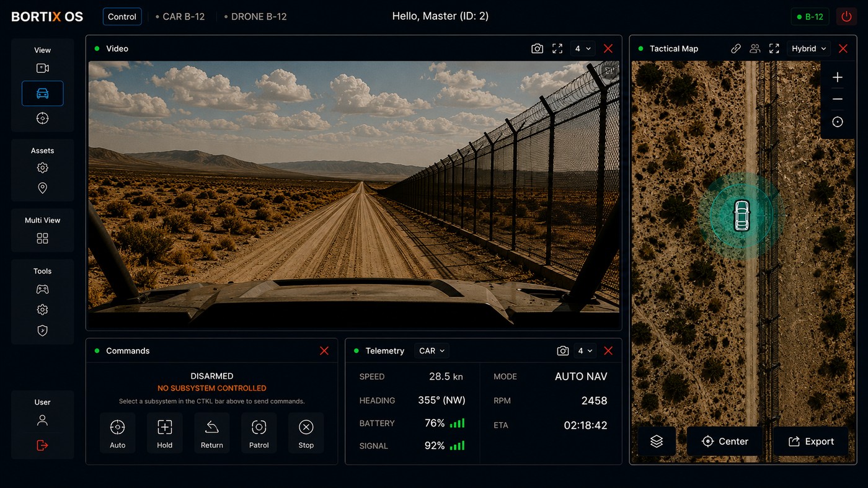This screenshot has height=488, width=868.
Task: Close the Video panel
Action: (x=608, y=48)
